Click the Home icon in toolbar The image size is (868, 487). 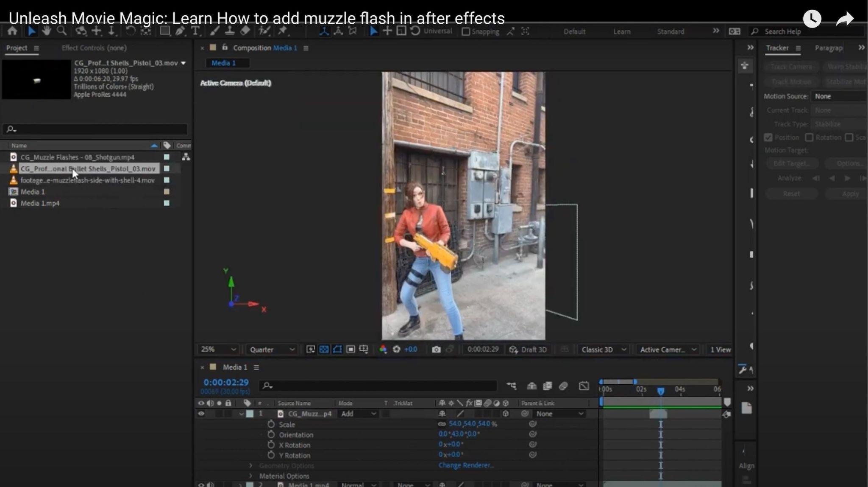(x=12, y=31)
